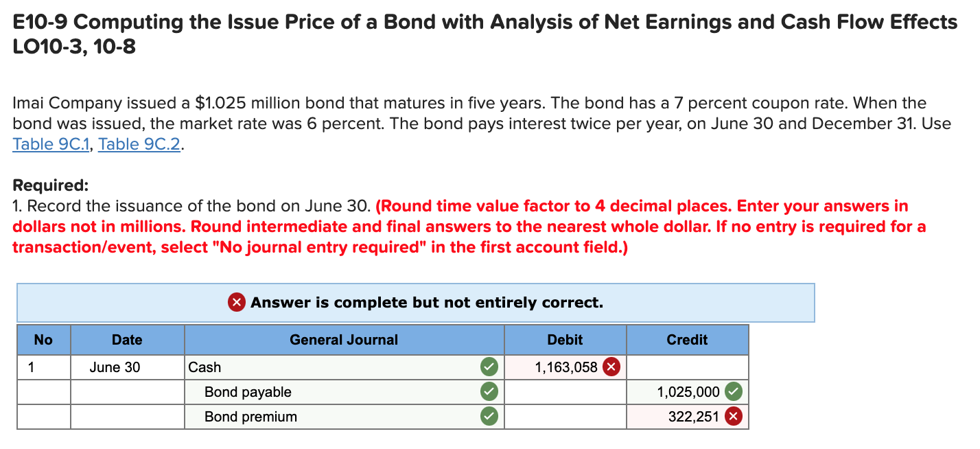The height and width of the screenshot is (449, 980).
Task: Click the 1,163,058 debit amount field
Action: point(570,367)
